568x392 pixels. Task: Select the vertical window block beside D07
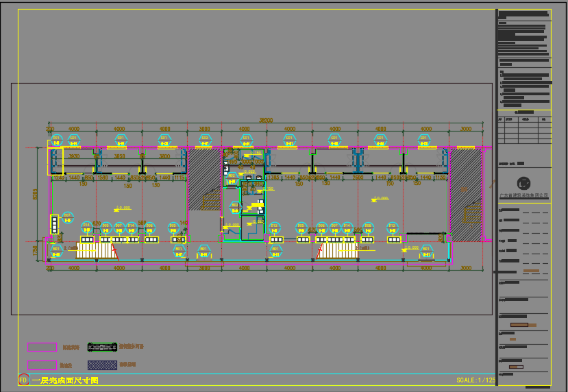click(54, 225)
